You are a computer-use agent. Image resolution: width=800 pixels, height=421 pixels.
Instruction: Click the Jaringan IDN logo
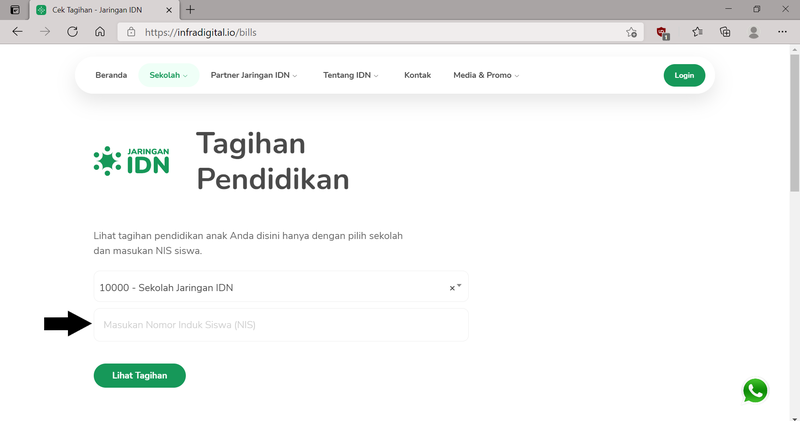click(131, 161)
